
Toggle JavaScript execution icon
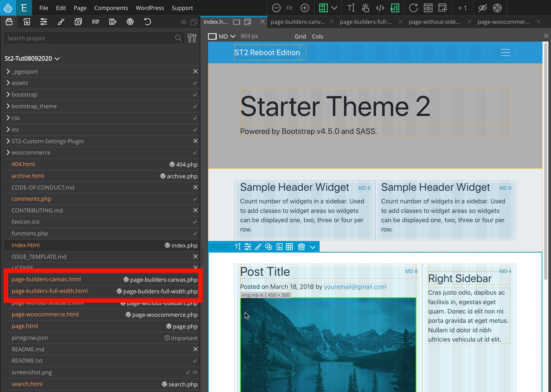[395, 8]
